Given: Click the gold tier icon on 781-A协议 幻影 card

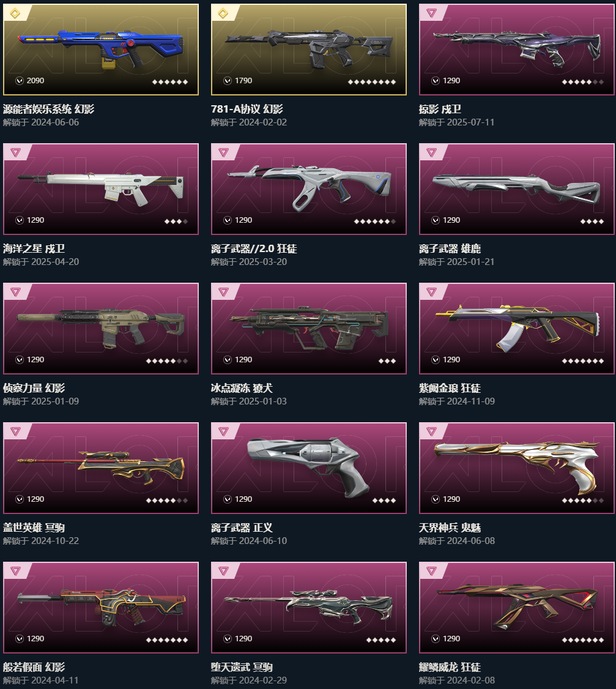Looking at the screenshot, I should pos(223,13).
